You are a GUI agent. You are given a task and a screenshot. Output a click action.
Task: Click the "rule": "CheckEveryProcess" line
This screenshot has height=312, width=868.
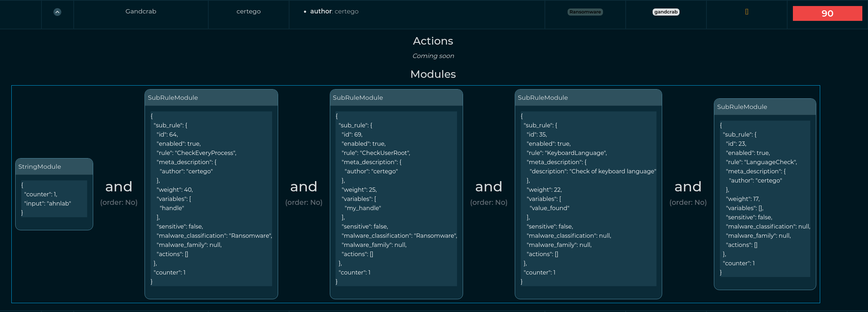[x=196, y=153]
